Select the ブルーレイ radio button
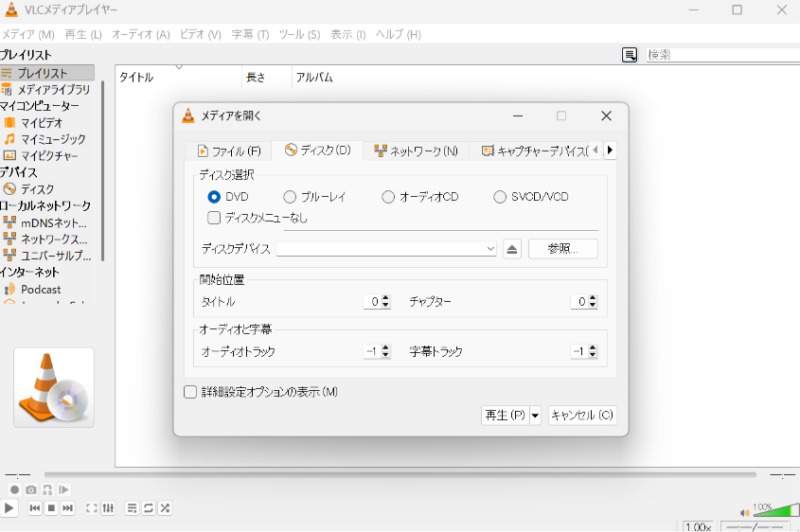Screen dimensions: 800x532 coord(289,196)
